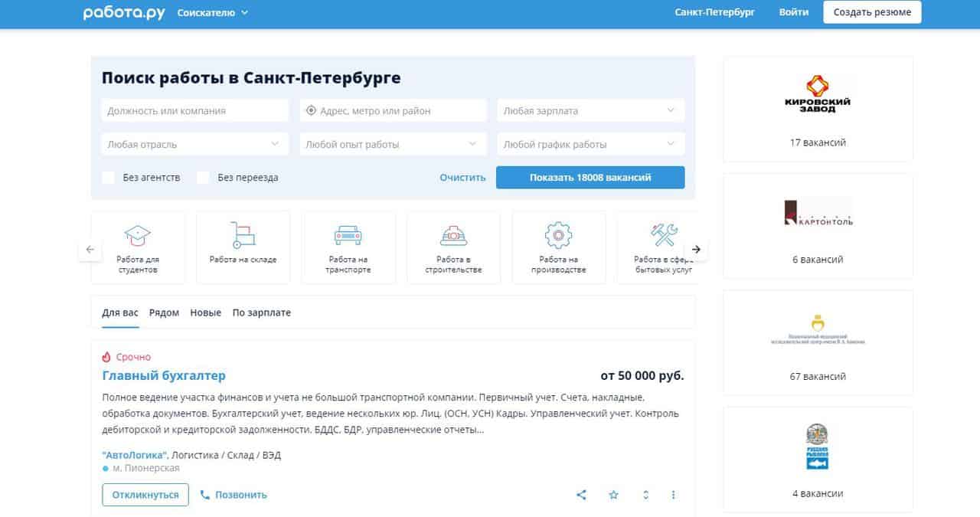
Task: Add vacancy to favorites with star icon
Action: [613, 495]
